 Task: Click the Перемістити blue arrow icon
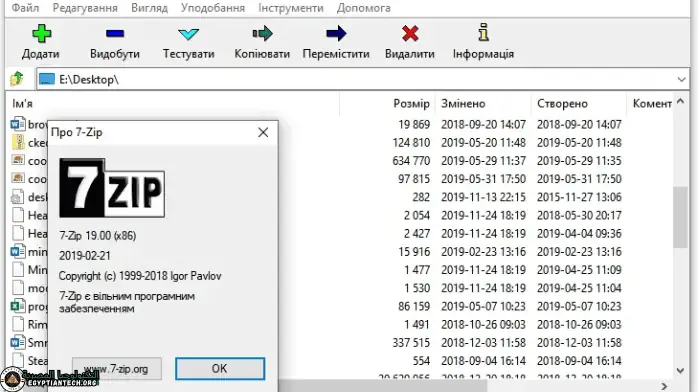tap(336, 33)
